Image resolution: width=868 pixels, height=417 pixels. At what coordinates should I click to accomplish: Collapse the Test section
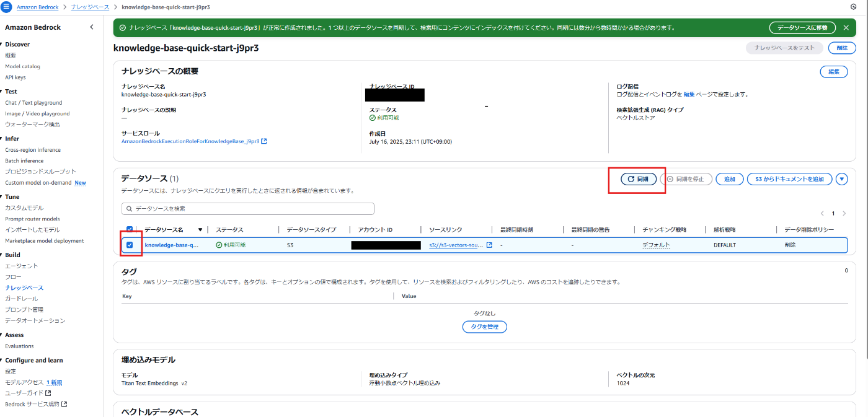pyautogui.click(x=2, y=92)
